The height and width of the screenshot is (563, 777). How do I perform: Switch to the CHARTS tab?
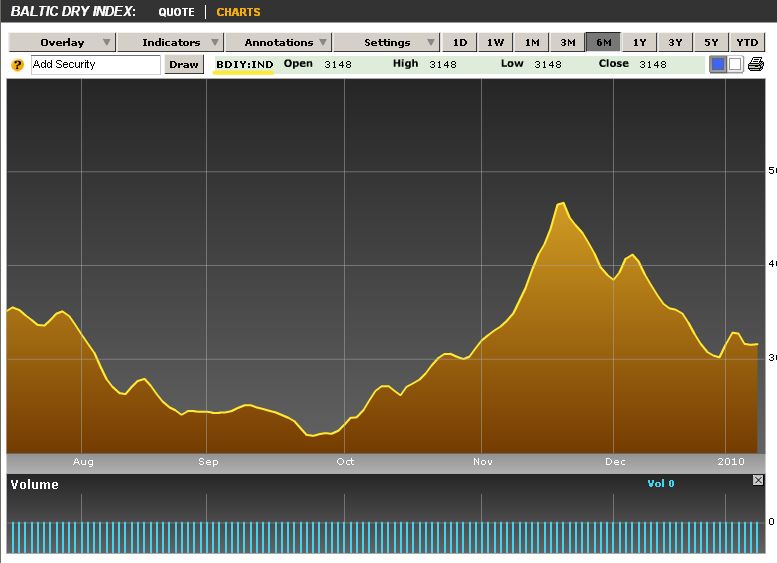point(238,12)
